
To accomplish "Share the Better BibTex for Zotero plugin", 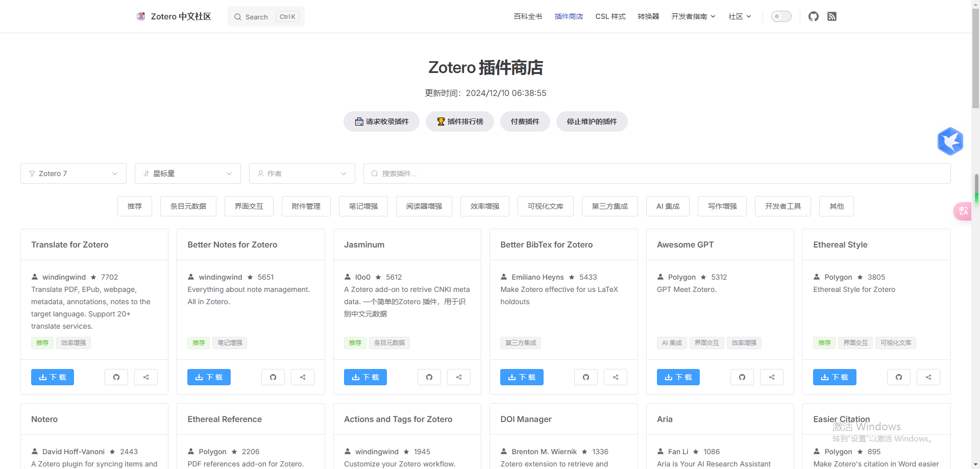I will [x=616, y=377].
